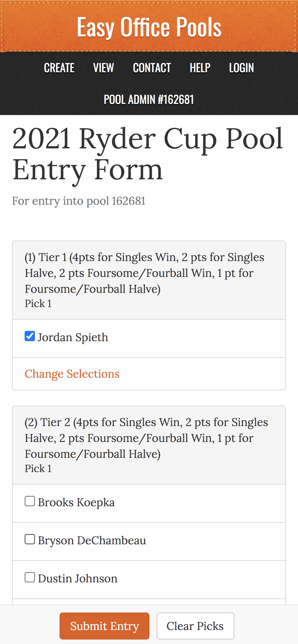Screen dimensions: 298x644
Task: Click the 'For entry into pool 162681' subtitle
Action: click(x=79, y=201)
